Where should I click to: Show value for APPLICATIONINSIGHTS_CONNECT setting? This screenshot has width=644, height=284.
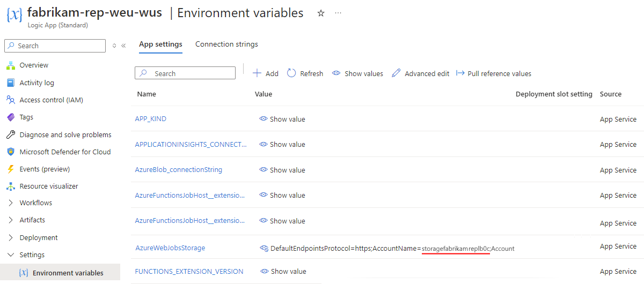[x=282, y=144]
